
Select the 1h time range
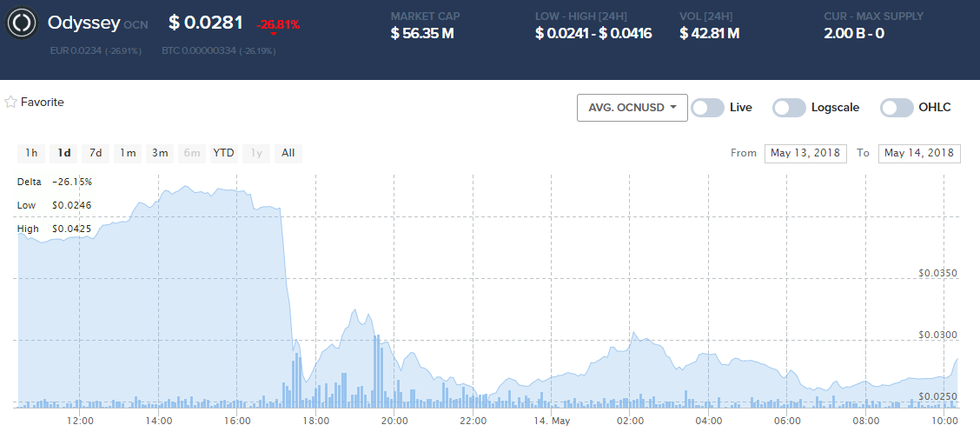pyautogui.click(x=31, y=153)
